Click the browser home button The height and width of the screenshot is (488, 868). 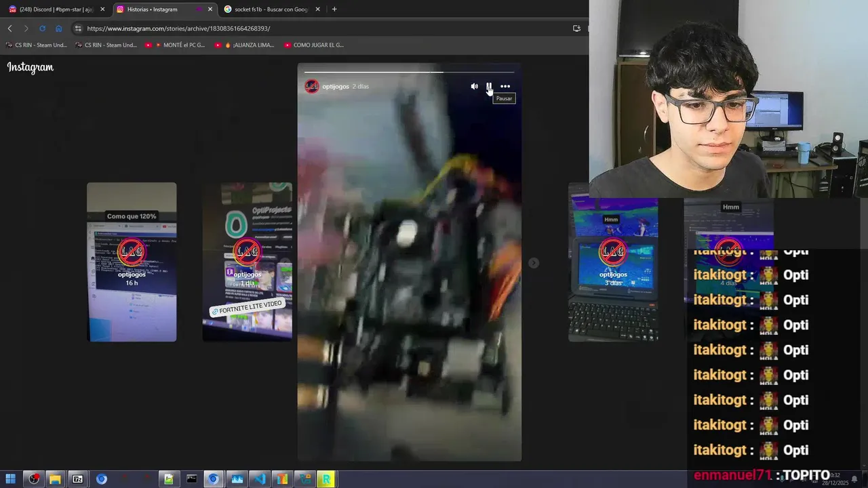[x=58, y=28]
